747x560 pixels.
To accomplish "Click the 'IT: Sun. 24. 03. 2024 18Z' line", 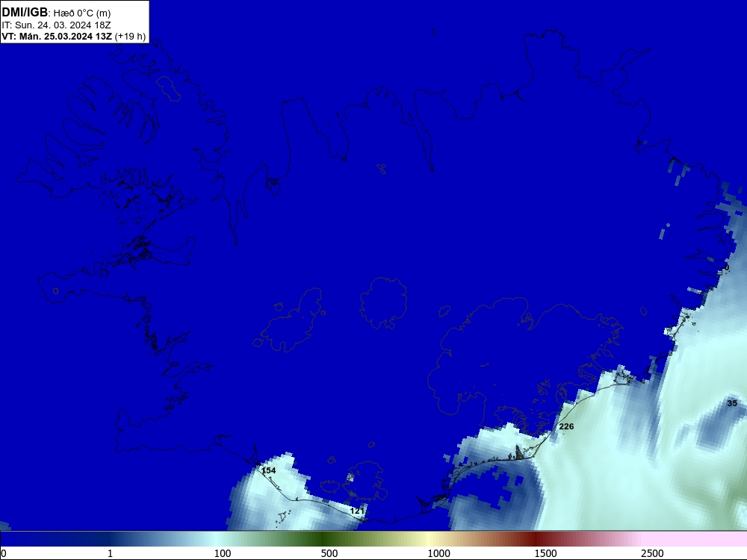I will tap(56, 25).
